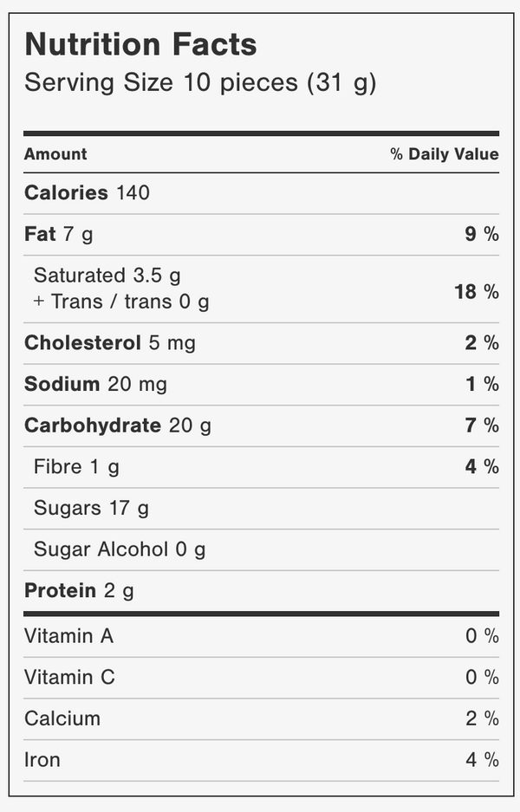
Task: Select the Calories 140 row
Action: [x=262, y=192]
